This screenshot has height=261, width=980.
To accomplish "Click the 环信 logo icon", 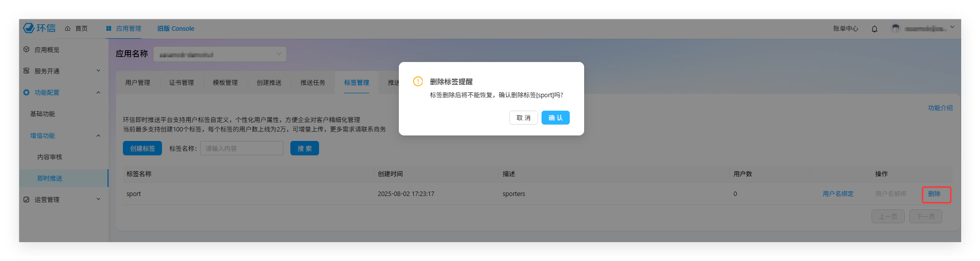I will pos(29,28).
